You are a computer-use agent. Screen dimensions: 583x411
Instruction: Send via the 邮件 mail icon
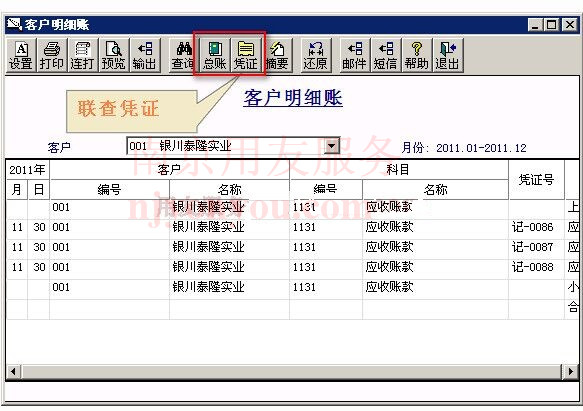(355, 55)
